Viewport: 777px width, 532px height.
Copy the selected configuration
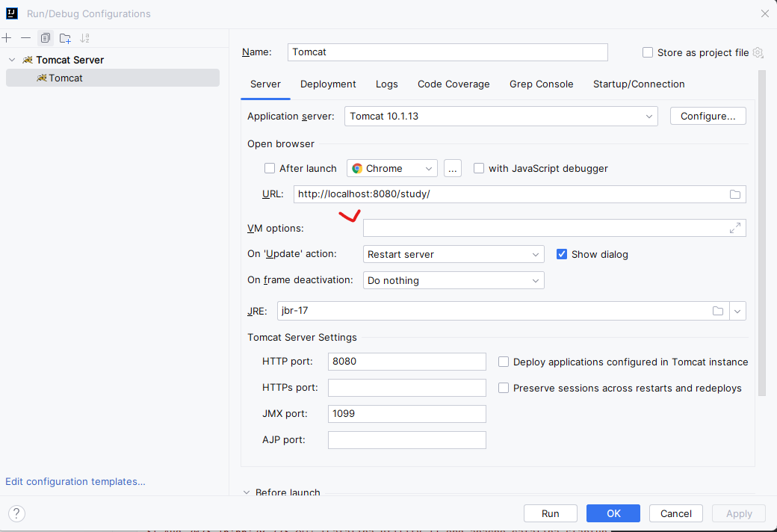45,37
